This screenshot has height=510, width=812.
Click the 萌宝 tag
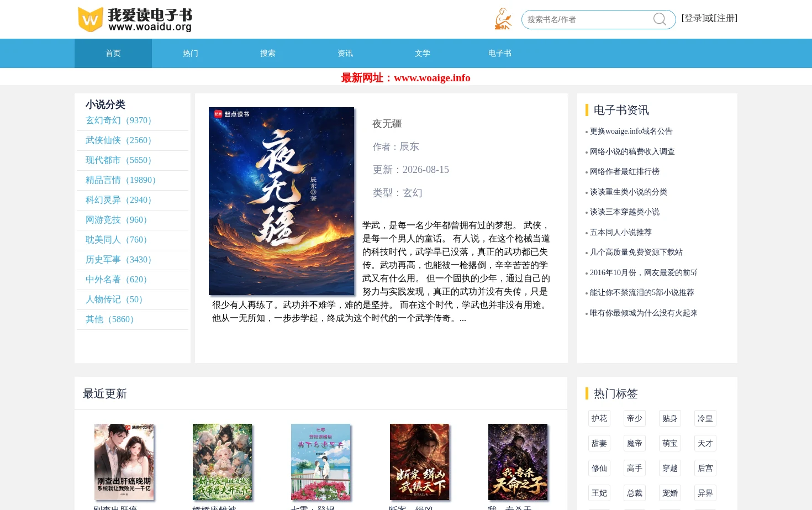point(670,443)
